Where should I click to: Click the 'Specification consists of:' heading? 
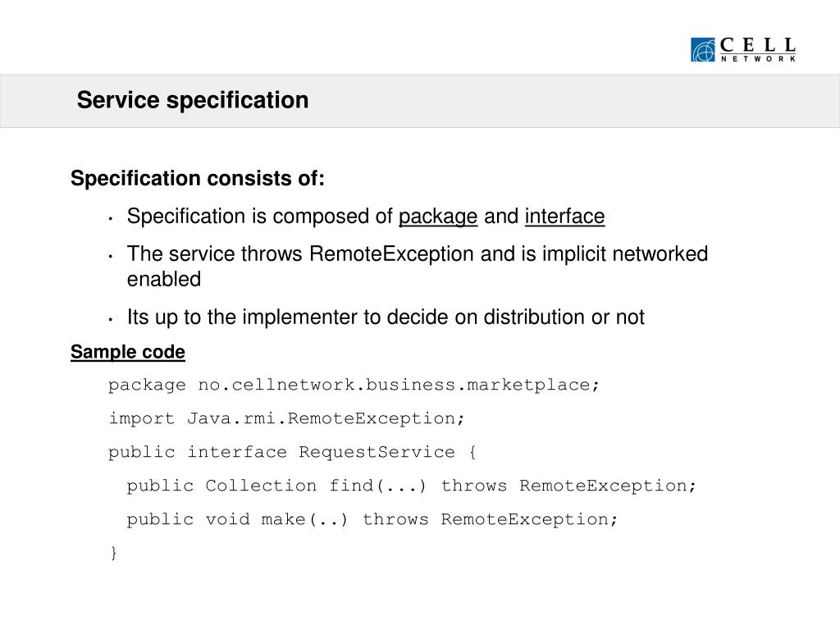[198, 178]
